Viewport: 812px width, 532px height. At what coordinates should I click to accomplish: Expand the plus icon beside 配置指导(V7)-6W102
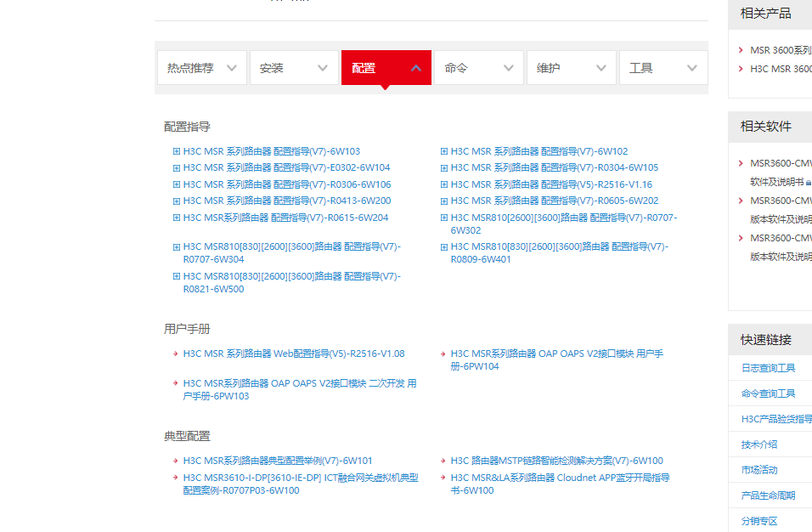tap(444, 151)
